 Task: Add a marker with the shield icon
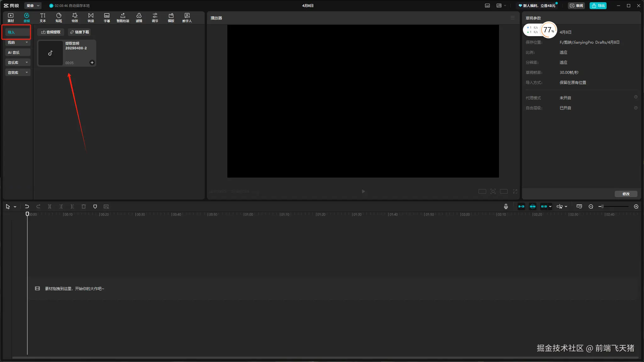click(x=95, y=206)
